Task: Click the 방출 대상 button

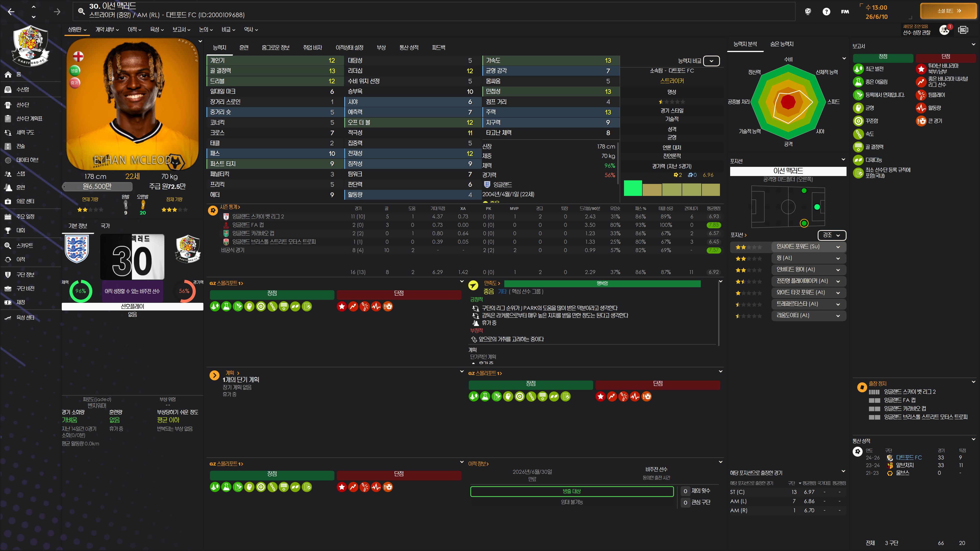Action: [571, 491]
